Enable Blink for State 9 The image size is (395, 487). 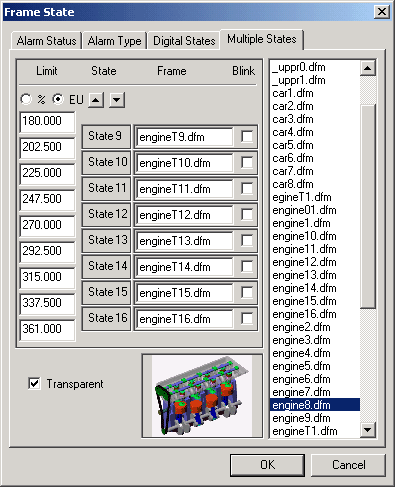[247, 136]
